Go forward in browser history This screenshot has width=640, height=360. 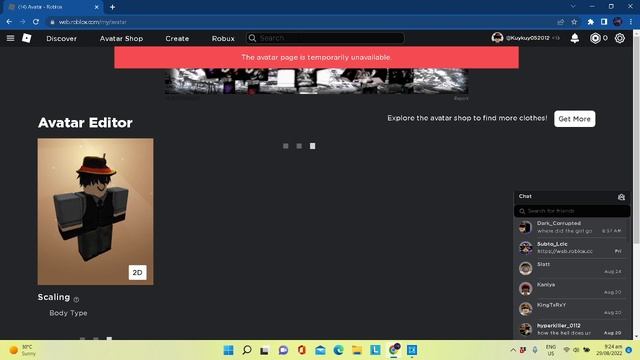pyautogui.click(x=22, y=22)
